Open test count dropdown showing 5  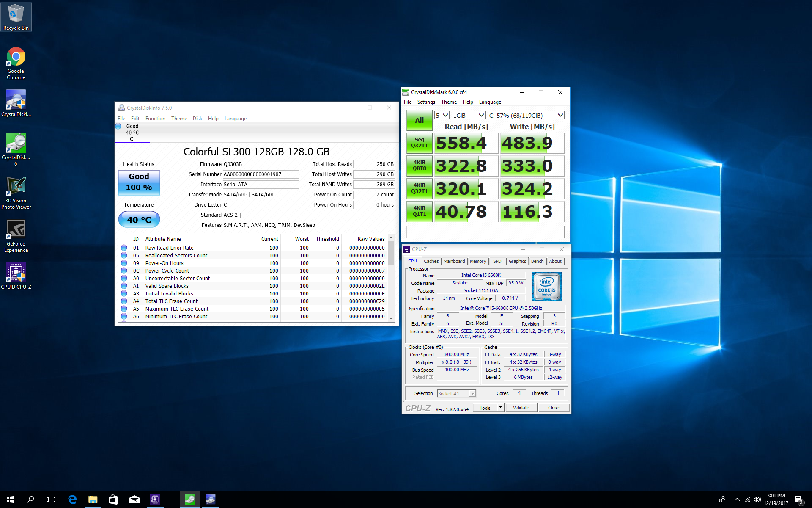coord(442,115)
